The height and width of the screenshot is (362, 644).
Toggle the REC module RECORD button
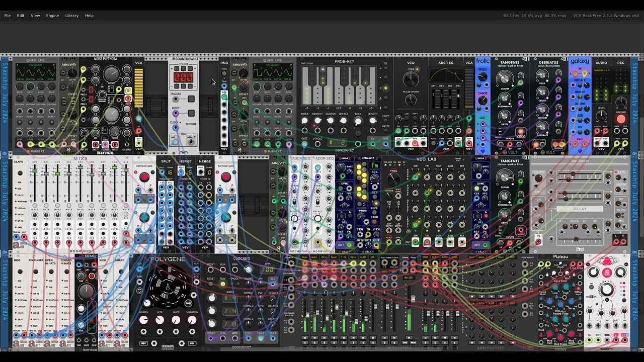621,119
